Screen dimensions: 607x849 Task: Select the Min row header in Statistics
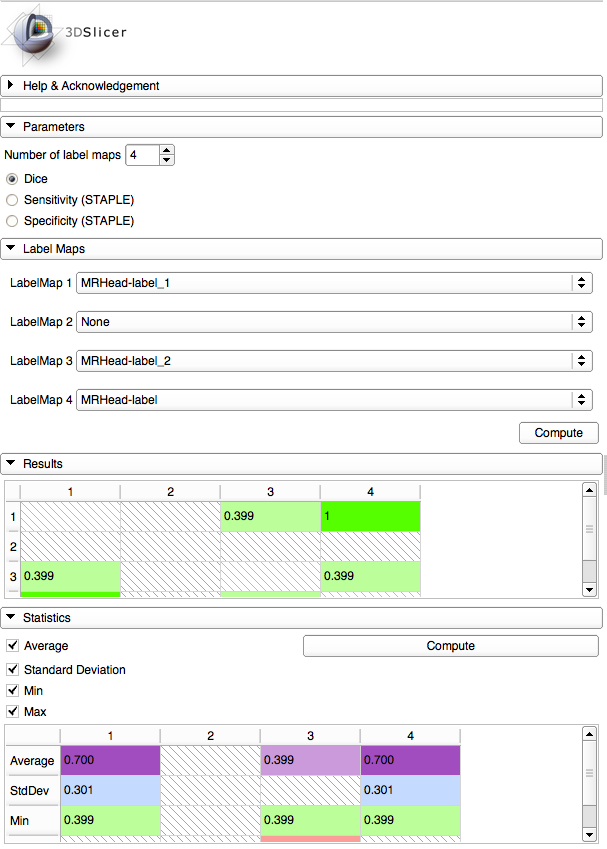(32, 821)
